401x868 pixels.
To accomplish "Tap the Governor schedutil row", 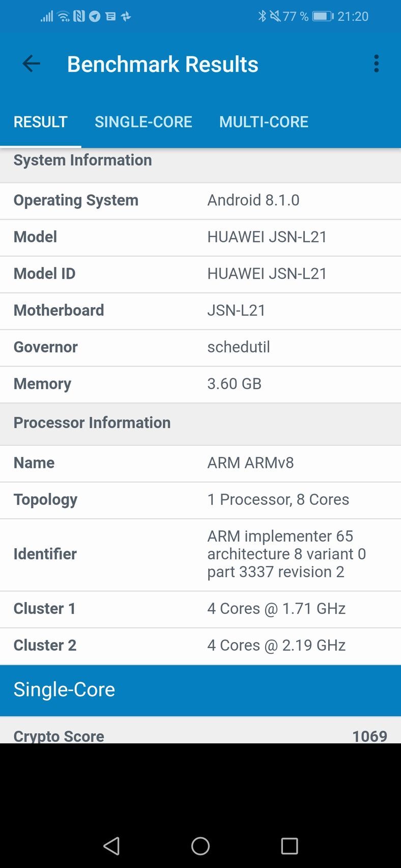I will coord(200,347).
